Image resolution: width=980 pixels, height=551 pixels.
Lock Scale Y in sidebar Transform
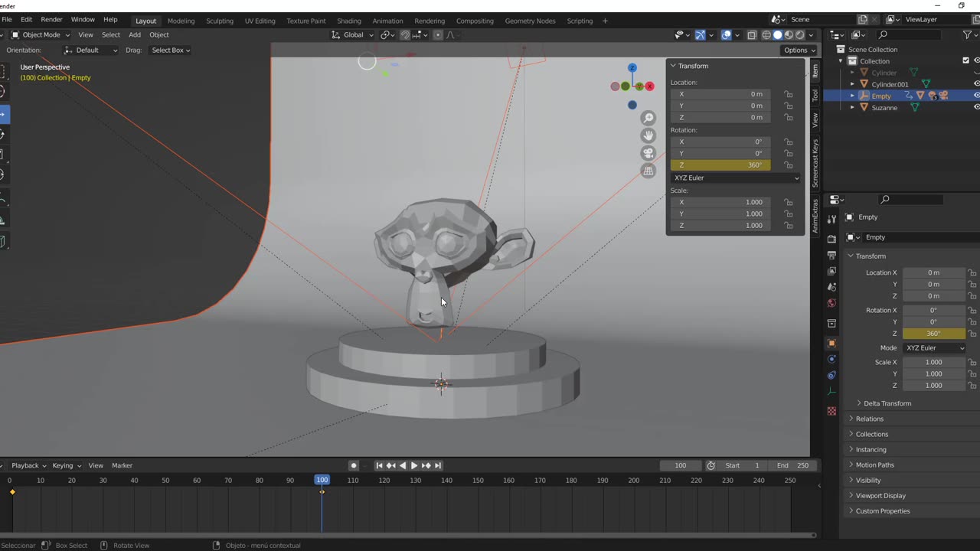pos(788,214)
